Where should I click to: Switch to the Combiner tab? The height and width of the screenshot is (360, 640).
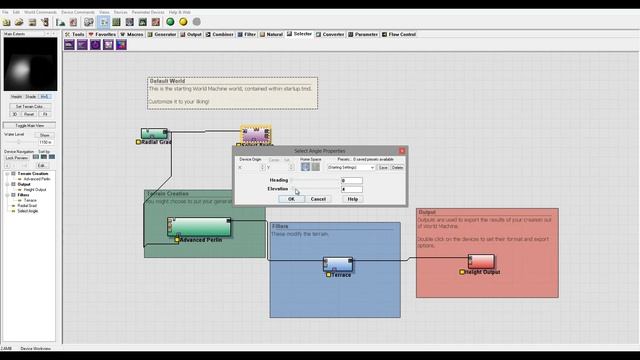coord(220,34)
